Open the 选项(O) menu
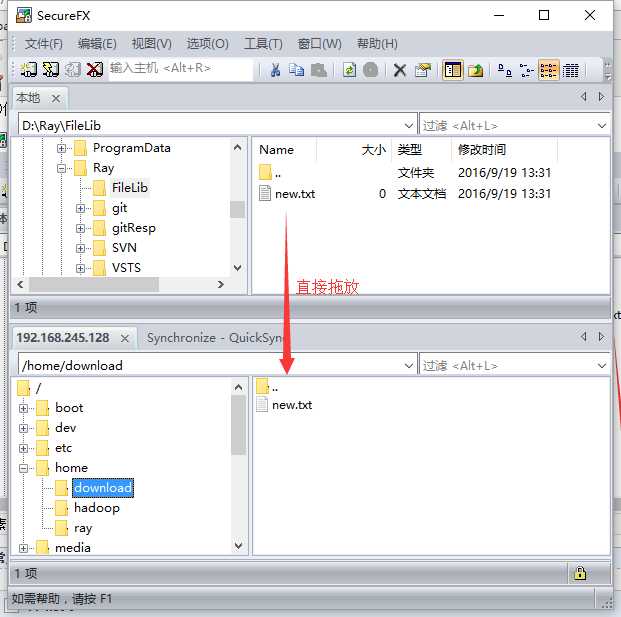Viewport: 621px width, 617px height. 208,43
